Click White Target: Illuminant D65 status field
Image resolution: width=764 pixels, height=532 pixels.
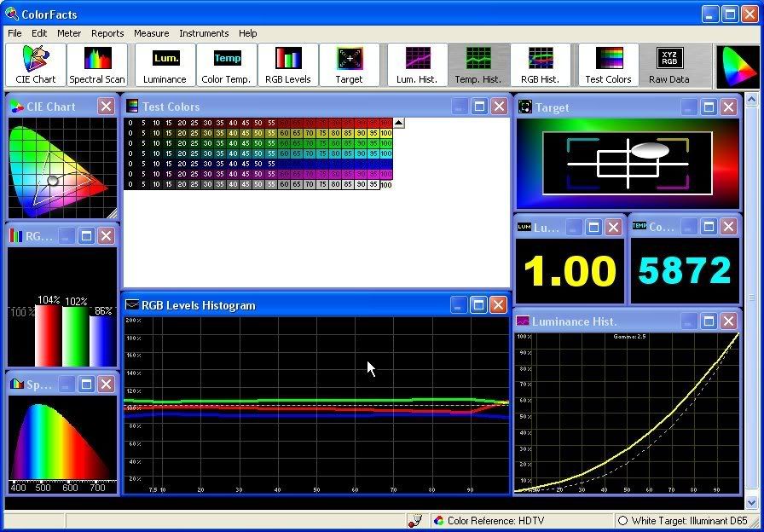pos(686,521)
